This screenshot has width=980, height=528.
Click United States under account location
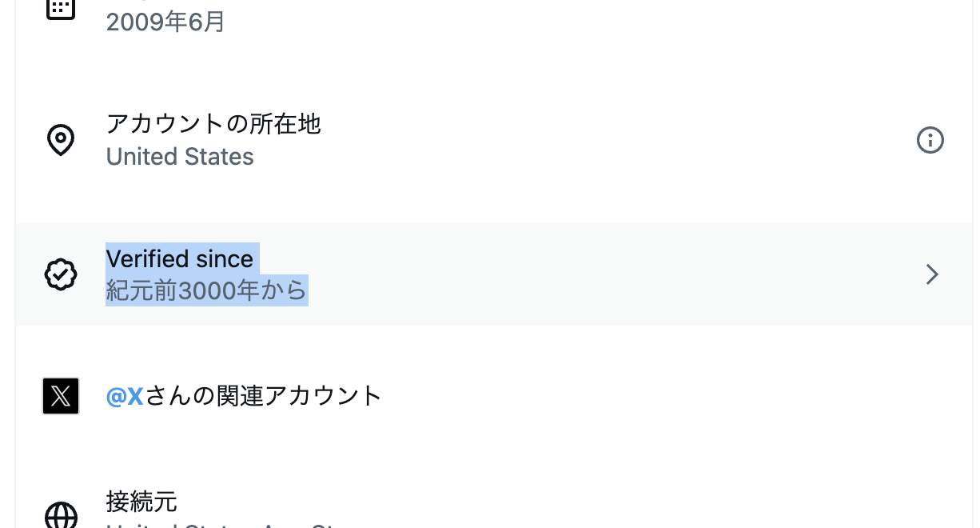[180, 156]
